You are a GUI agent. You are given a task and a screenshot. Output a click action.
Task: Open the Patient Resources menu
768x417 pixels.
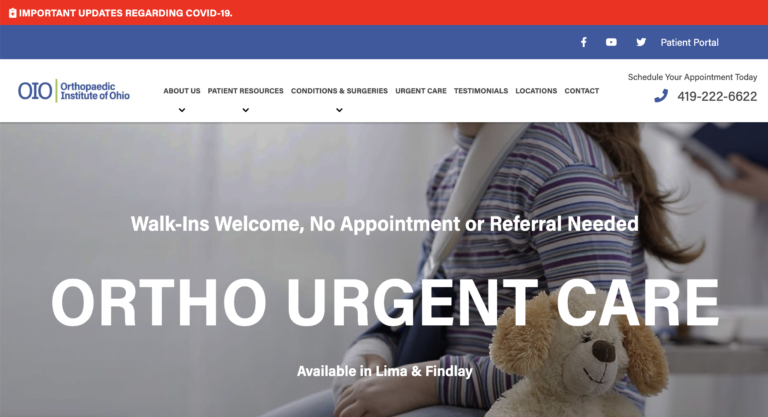pyautogui.click(x=245, y=91)
